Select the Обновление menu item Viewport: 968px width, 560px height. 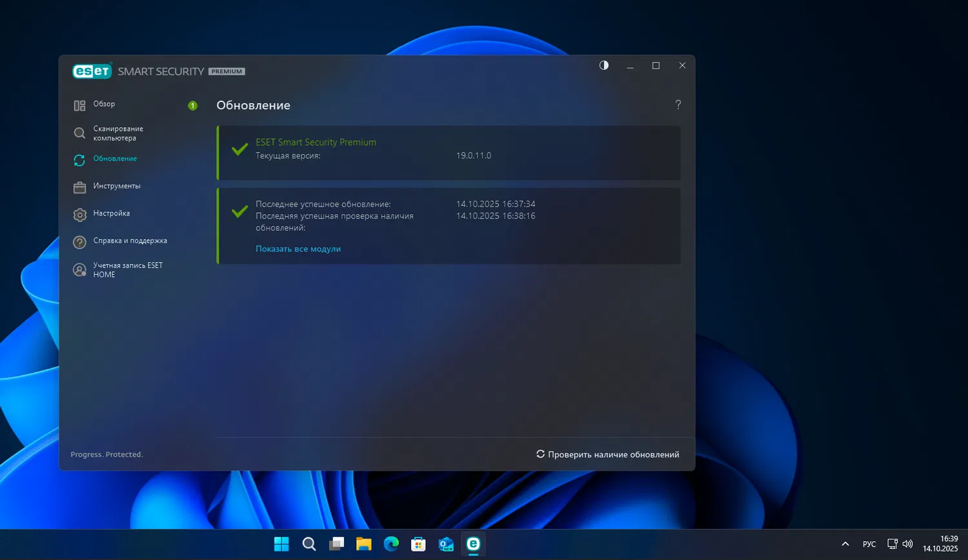[115, 159]
